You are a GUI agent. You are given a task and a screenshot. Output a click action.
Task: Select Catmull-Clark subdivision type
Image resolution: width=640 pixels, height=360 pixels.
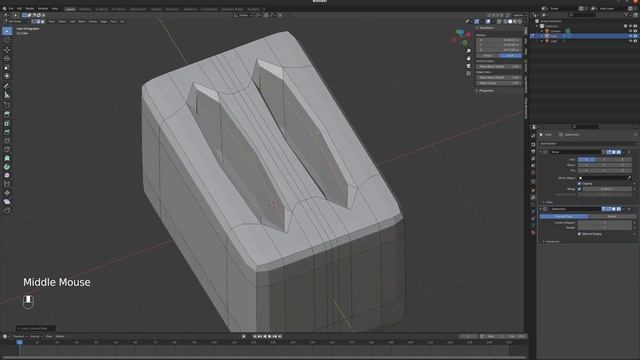[x=564, y=216]
